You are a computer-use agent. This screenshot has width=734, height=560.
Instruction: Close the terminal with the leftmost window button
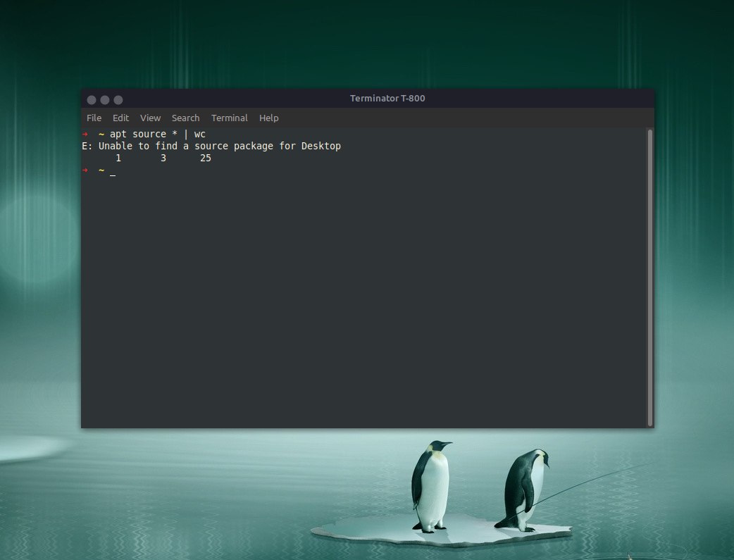[92, 100]
